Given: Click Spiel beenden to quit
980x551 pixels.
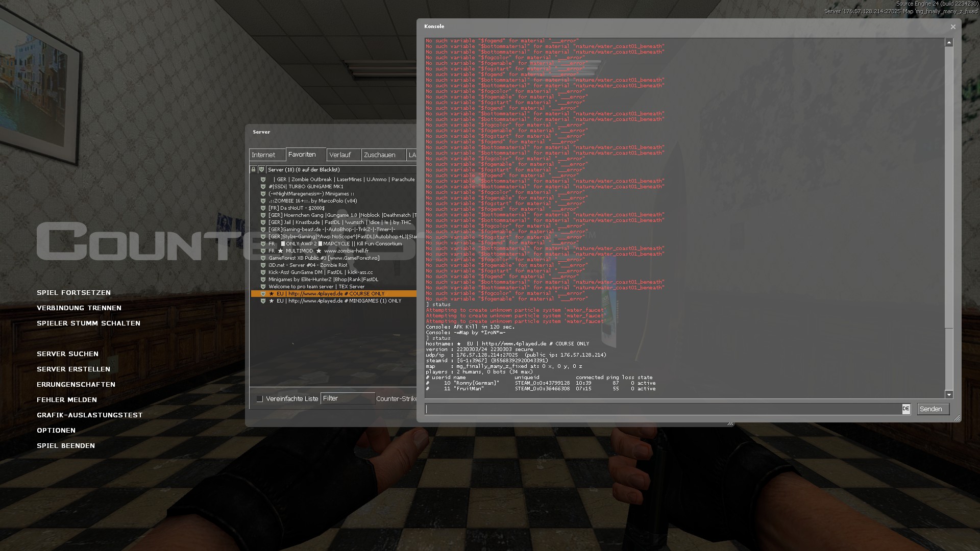Looking at the screenshot, I should click(x=66, y=446).
